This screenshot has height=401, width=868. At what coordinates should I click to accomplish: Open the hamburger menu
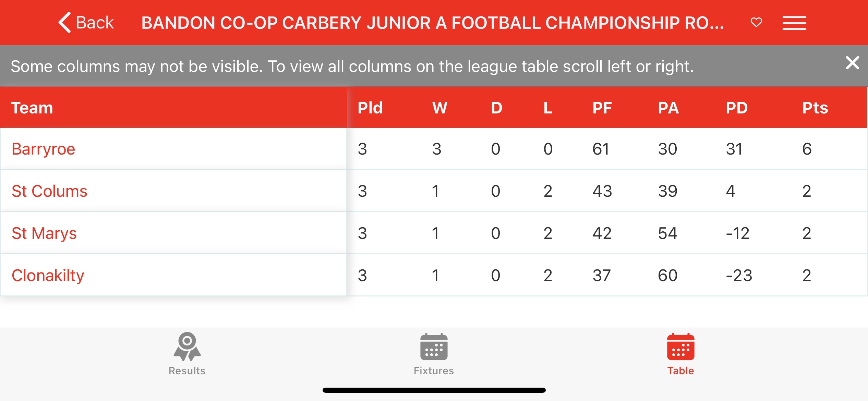[794, 23]
